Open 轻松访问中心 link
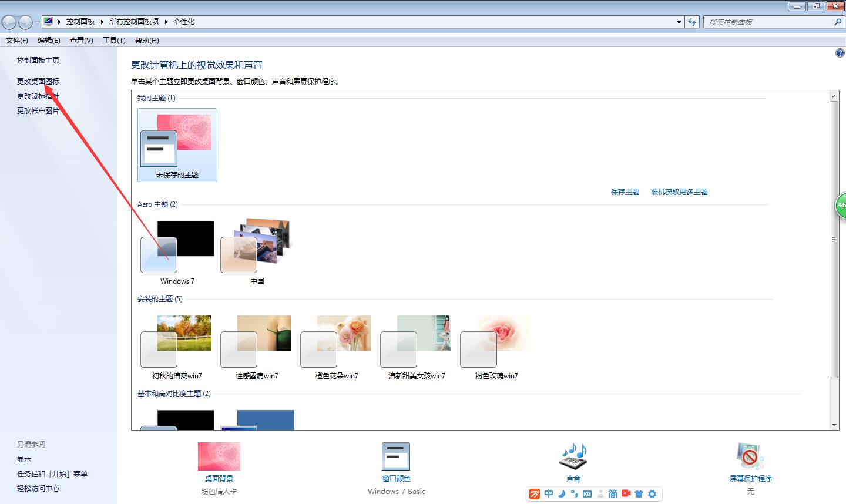This screenshot has width=846, height=504. pyautogui.click(x=38, y=489)
